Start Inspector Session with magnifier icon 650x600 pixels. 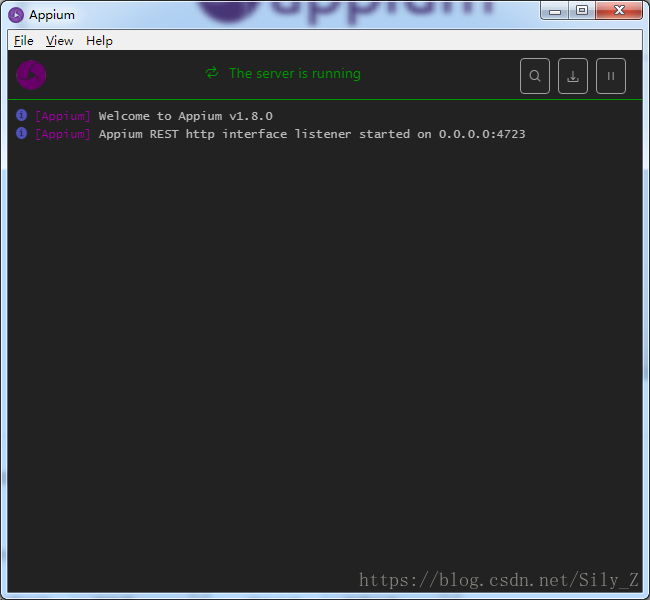tap(535, 76)
